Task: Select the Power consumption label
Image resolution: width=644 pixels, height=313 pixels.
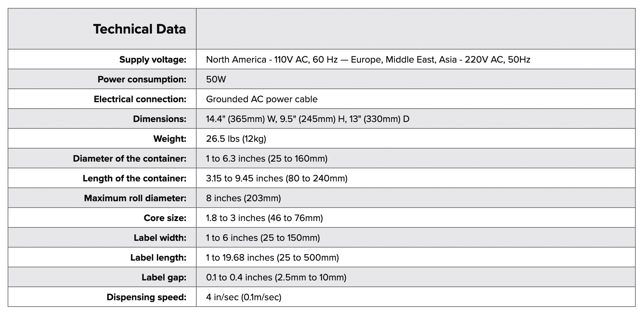Action: [142, 80]
